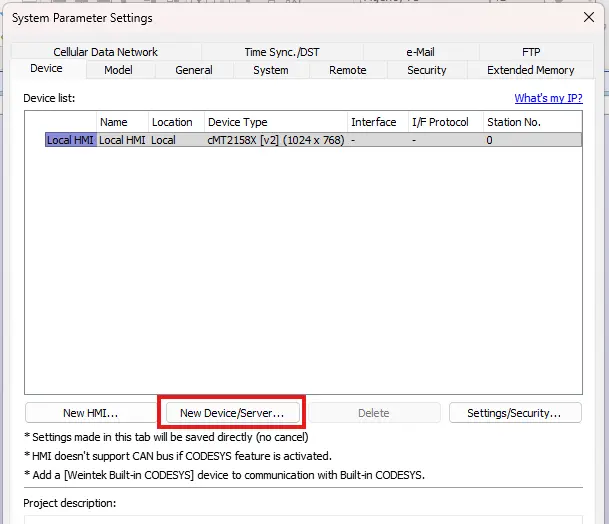Open the Remote tab
609x524 pixels.
pos(348,70)
